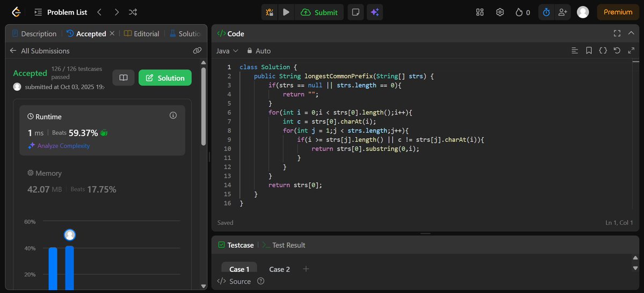The image size is (644, 293).
Task: Click the book icon button beside Solution
Action: [123, 77]
